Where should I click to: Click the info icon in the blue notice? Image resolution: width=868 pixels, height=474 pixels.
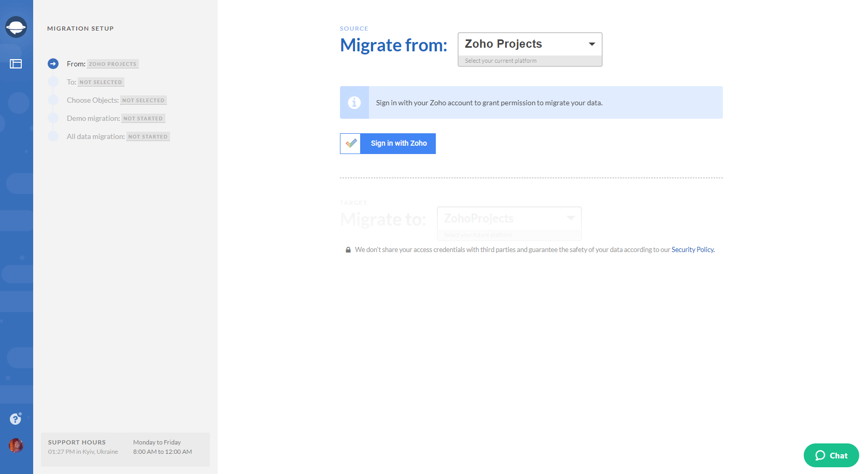pyautogui.click(x=354, y=103)
